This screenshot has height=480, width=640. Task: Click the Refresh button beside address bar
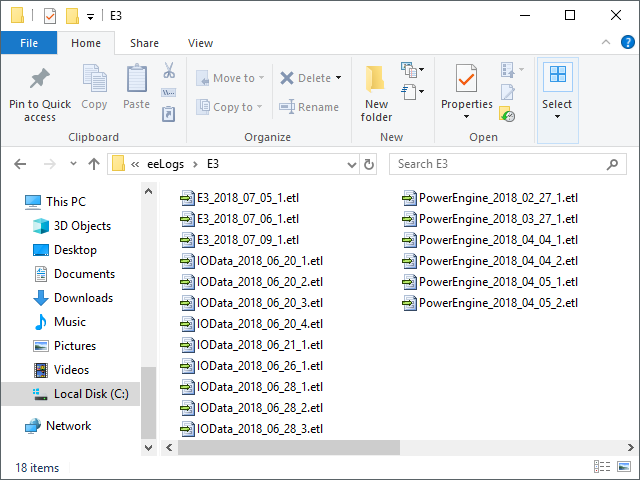pos(370,164)
